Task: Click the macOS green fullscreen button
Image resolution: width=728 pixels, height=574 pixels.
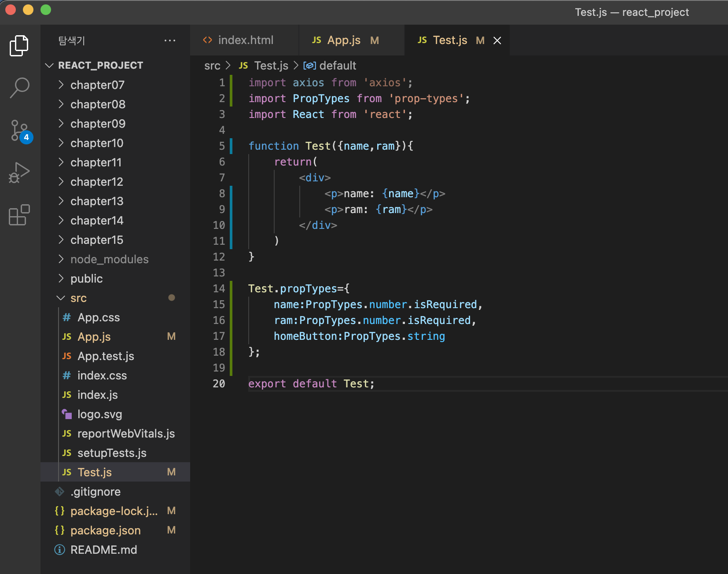Action: [x=46, y=10]
